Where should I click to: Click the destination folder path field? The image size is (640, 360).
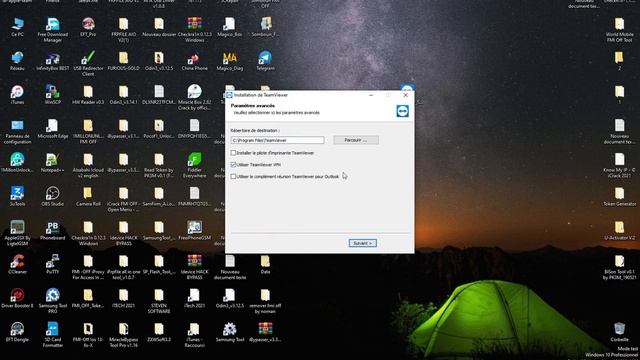point(277,140)
